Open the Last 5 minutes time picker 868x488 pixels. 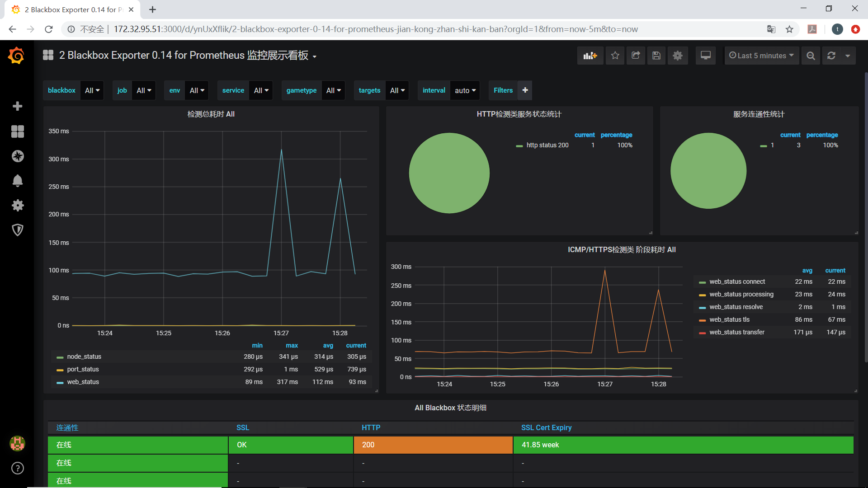(761, 56)
